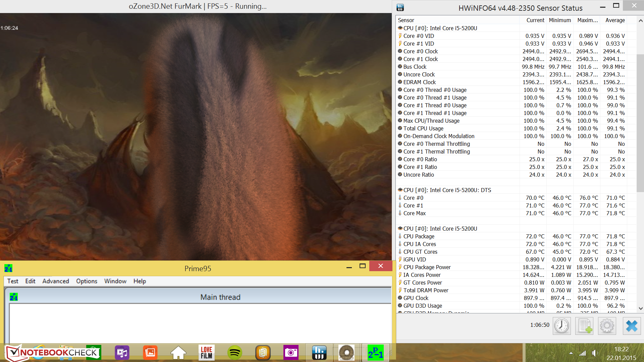Click the HWiNFO taskbar icon
This screenshot has height=362, width=644.
[319, 353]
